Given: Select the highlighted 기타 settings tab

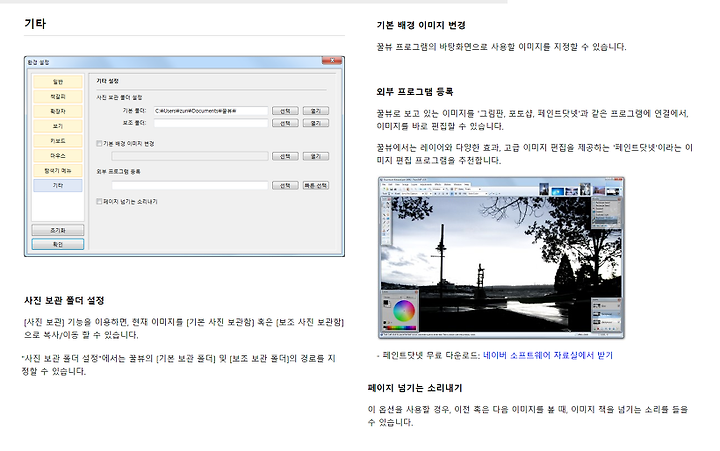Looking at the screenshot, I should (x=58, y=185).
